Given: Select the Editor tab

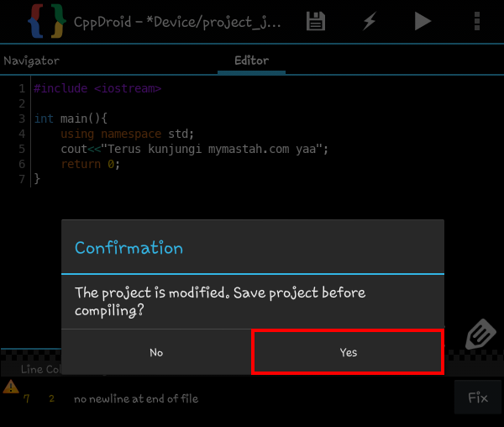Looking at the screenshot, I should click(x=251, y=61).
